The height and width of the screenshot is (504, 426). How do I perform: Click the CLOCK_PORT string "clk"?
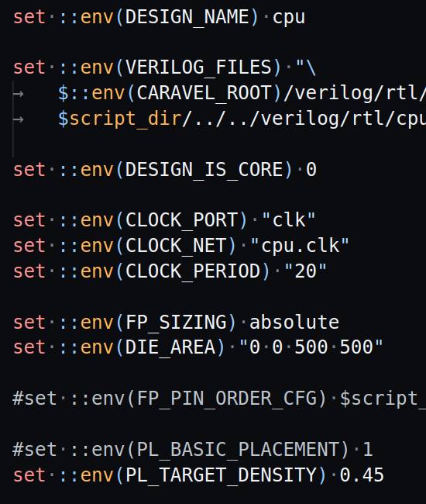tap(289, 220)
